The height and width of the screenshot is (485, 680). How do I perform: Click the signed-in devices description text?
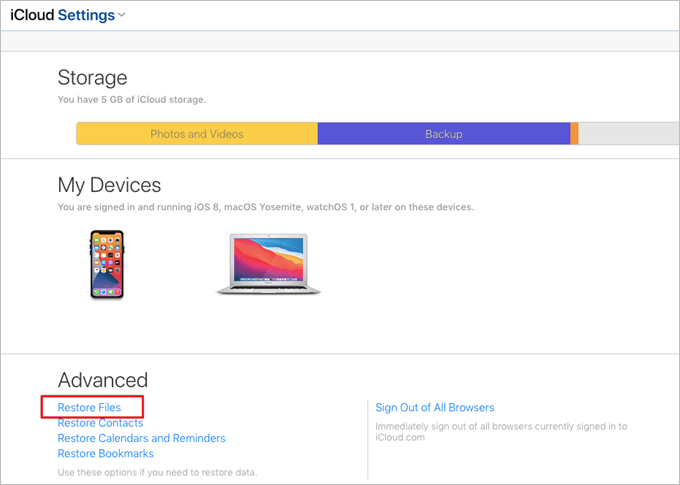tap(265, 207)
